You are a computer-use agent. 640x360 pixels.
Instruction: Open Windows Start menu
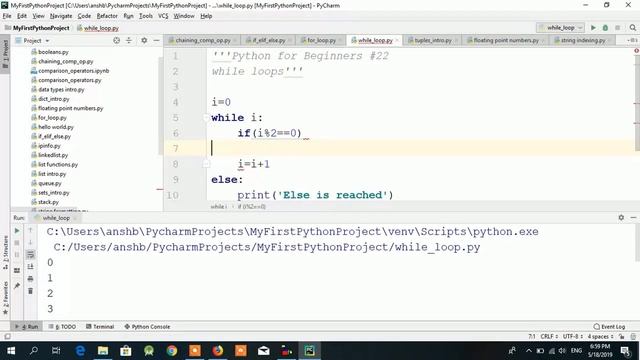11,351
